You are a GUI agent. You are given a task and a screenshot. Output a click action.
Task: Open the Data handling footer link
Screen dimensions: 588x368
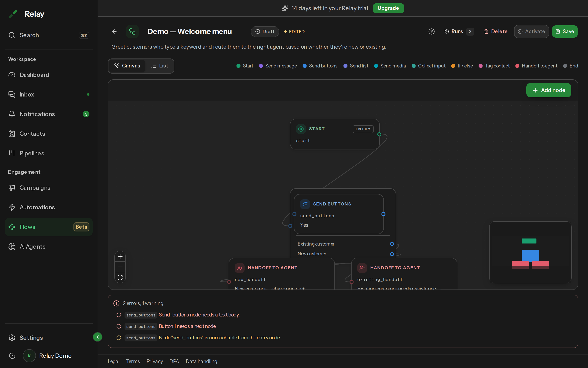click(x=202, y=361)
